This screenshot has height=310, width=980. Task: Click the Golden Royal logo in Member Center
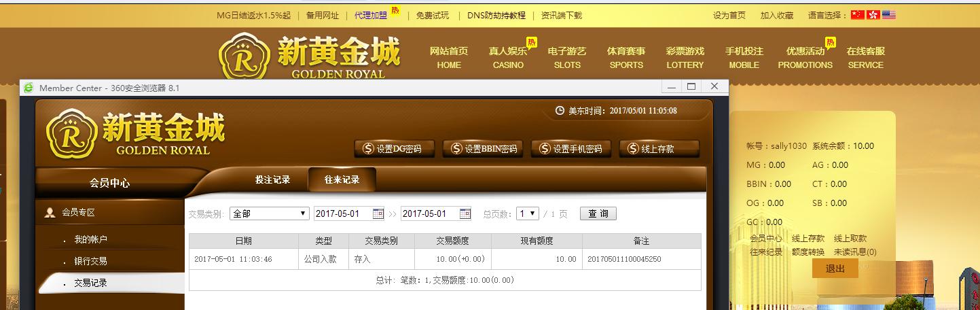click(136, 134)
